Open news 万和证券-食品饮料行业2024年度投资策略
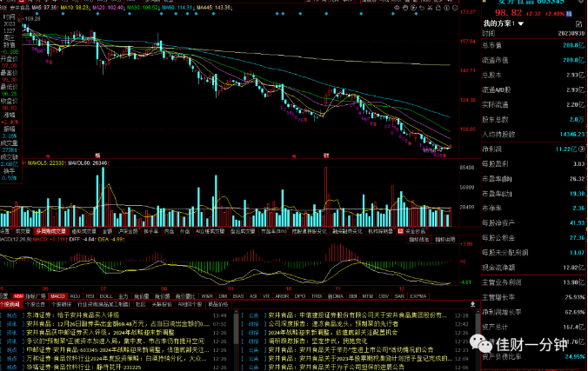The height and width of the screenshot is (371, 588). (118, 358)
